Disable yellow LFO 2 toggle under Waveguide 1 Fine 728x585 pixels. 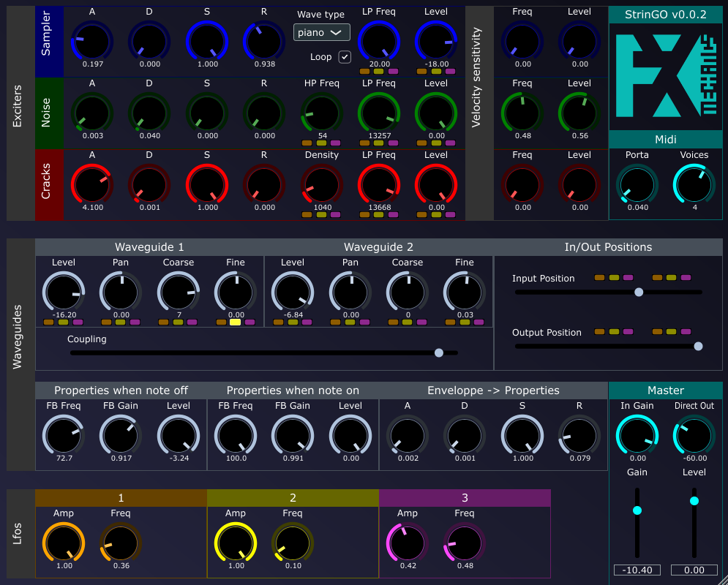[236, 322]
